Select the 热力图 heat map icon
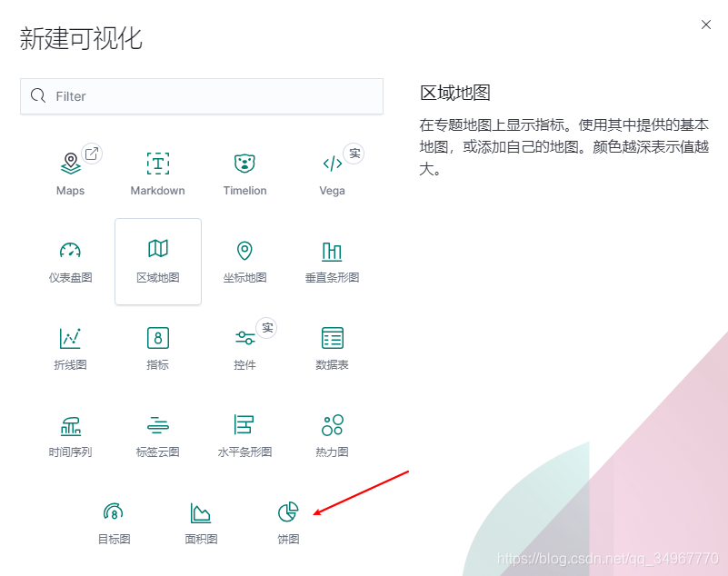Image resolution: width=728 pixels, height=576 pixels. (x=333, y=425)
